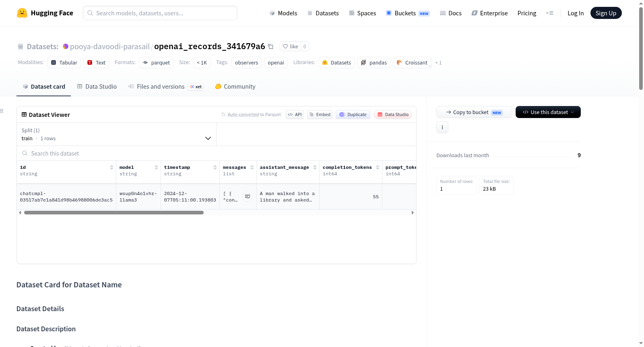Focus the Search models, datasets, users field
The width and height of the screenshot is (644, 347).
[x=160, y=13]
